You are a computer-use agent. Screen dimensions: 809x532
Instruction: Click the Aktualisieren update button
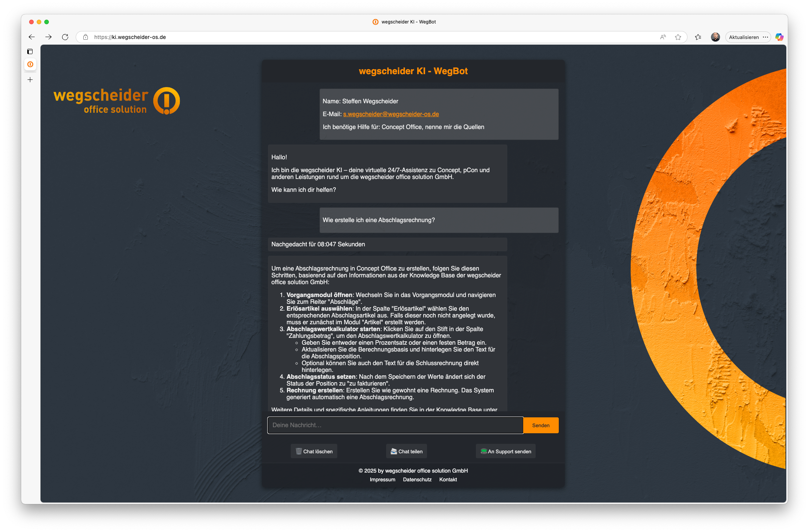click(744, 37)
